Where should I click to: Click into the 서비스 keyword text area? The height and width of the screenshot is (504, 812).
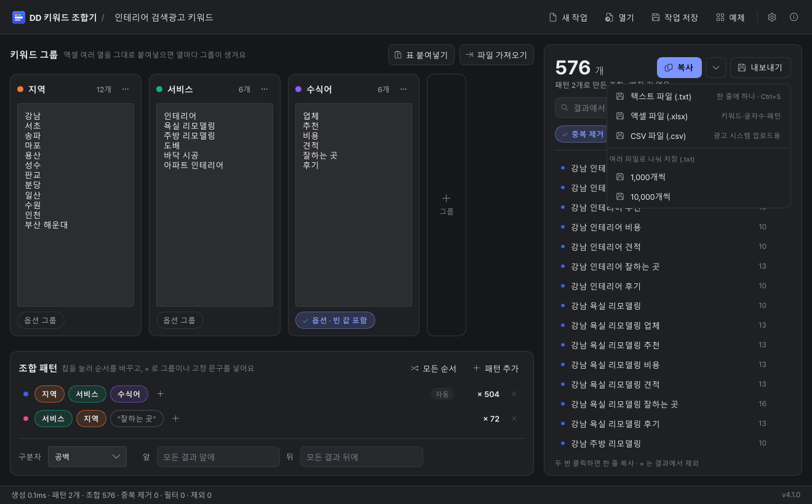pos(215,205)
